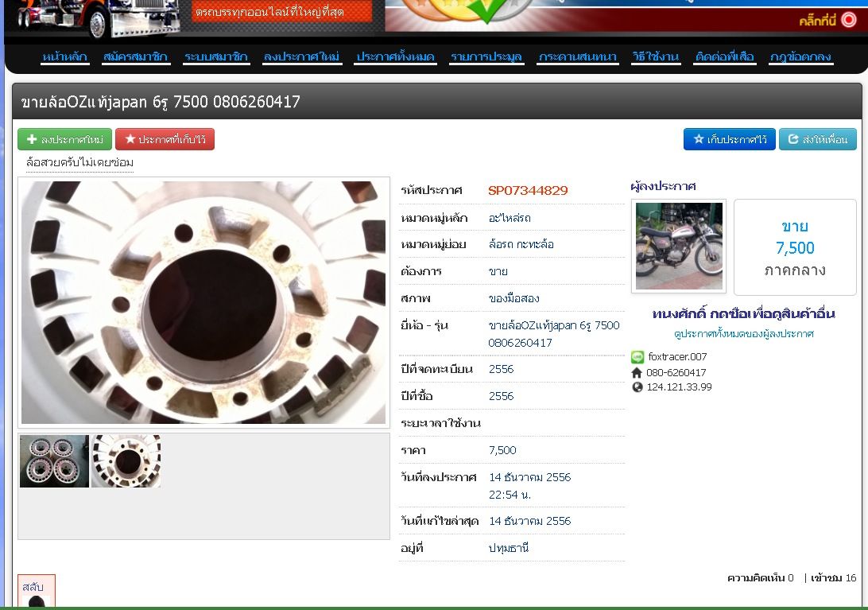868x610 pixels.
Task: Click phone number 080-6260417
Action: (676, 372)
